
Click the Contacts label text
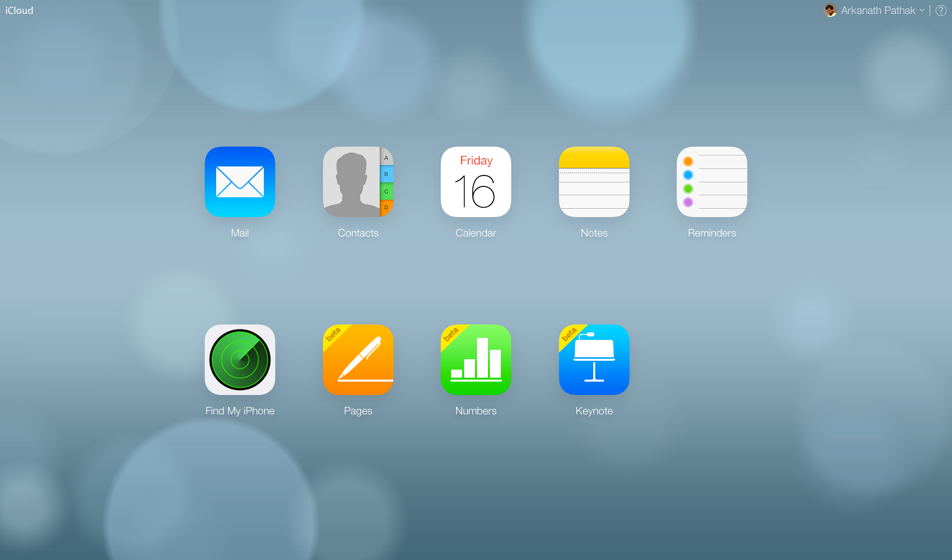click(x=358, y=233)
